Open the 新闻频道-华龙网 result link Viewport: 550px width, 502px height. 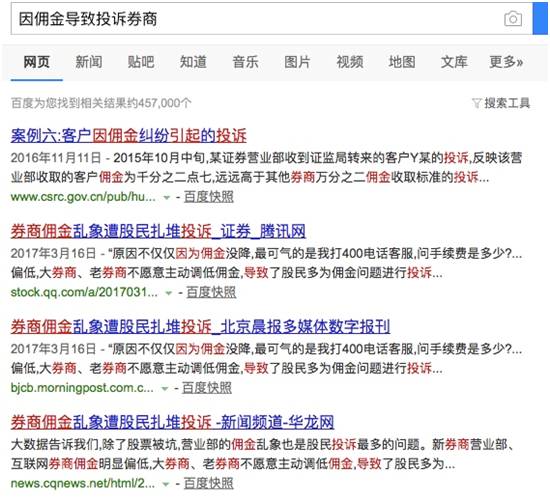tap(172, 422)
